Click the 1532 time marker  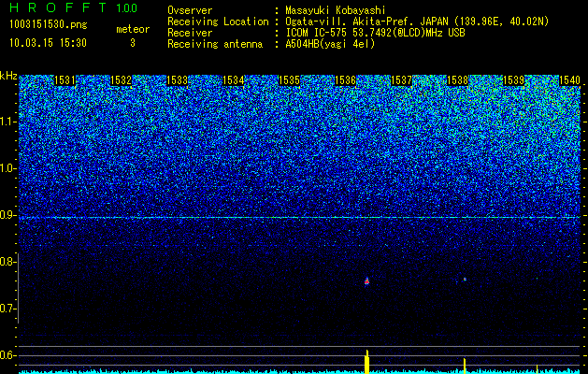(x=122, y=80)
